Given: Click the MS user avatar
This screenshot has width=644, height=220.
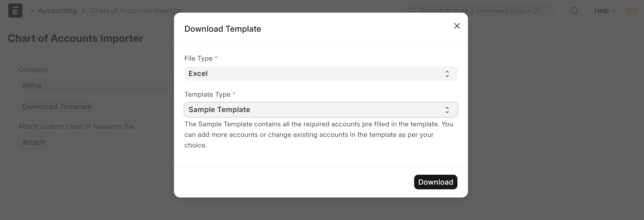Looking at the screenshot, I should tap(631, 11).
